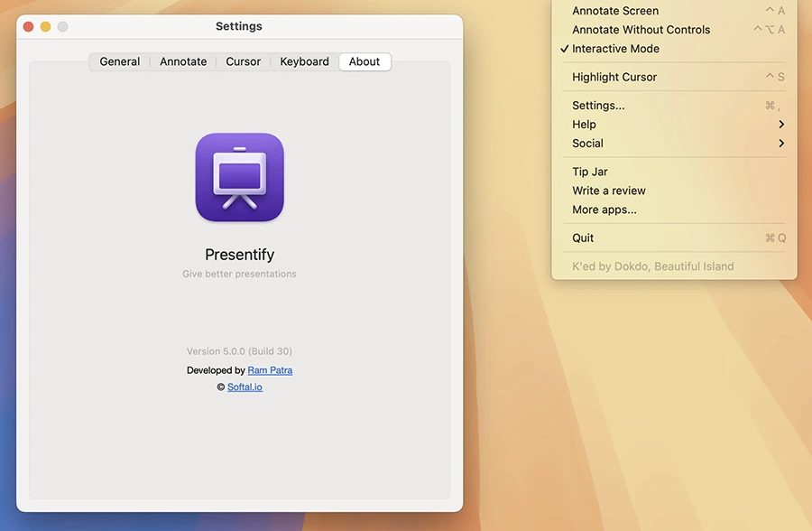The image size is (812, 531).
Task: Open the Ram Patra developer link
Action: [270, 370]
